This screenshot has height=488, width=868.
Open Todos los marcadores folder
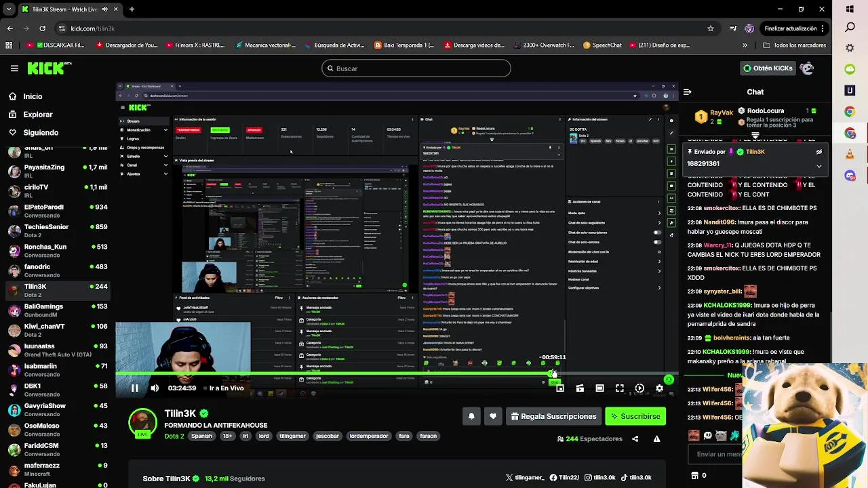click(793, 45)
